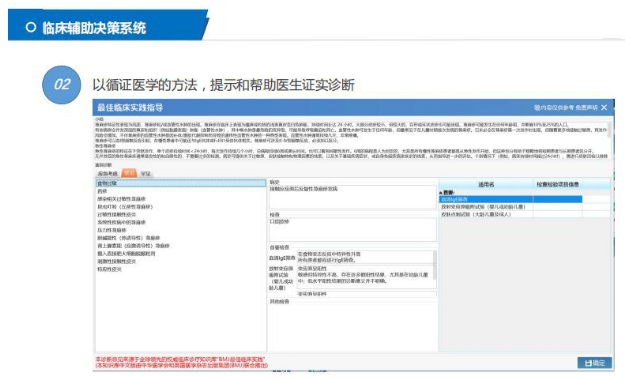This screenshot has width=625, height=379.
Task: Switch to the 罕见 tab
Action: tap(146, 173)
